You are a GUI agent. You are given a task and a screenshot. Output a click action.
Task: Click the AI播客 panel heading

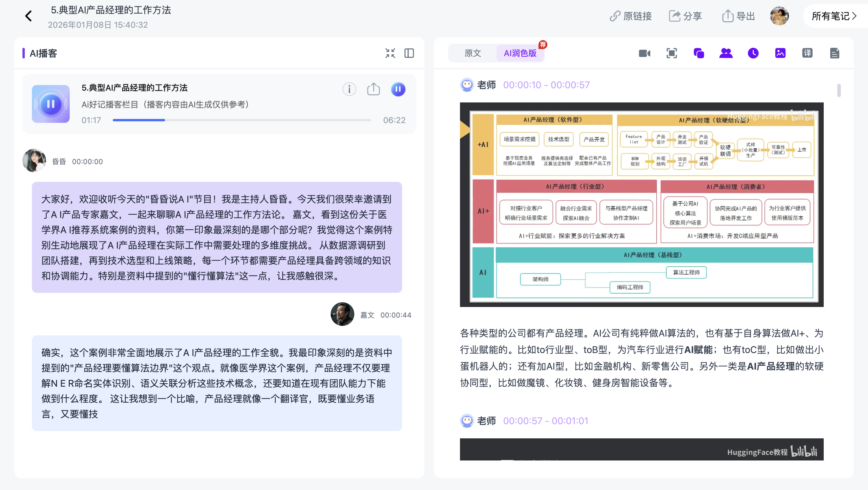coord(43,53)
